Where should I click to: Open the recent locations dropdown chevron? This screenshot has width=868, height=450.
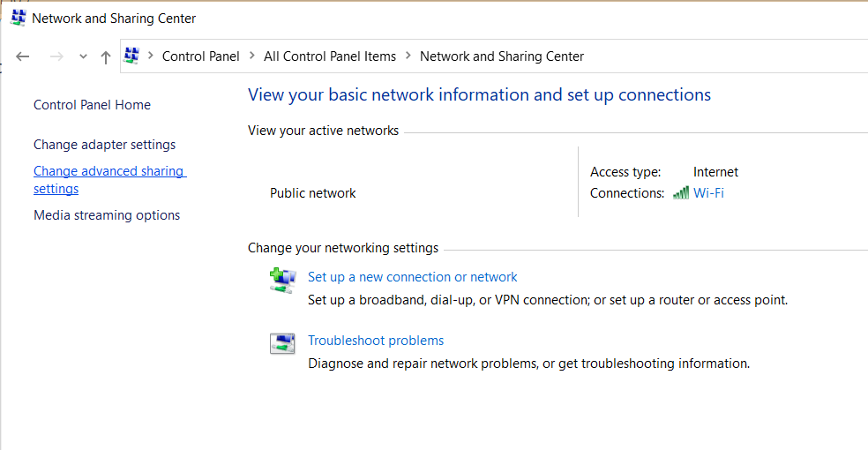coord(83,56)
